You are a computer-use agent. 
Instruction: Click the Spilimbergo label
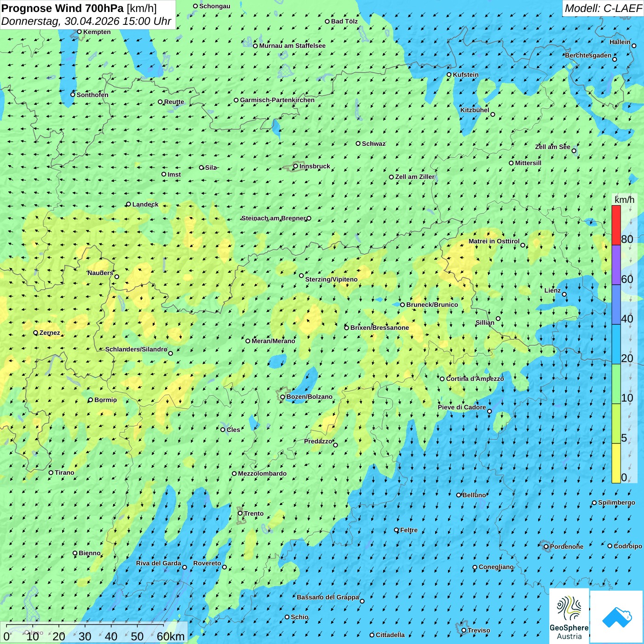point(616,502)
